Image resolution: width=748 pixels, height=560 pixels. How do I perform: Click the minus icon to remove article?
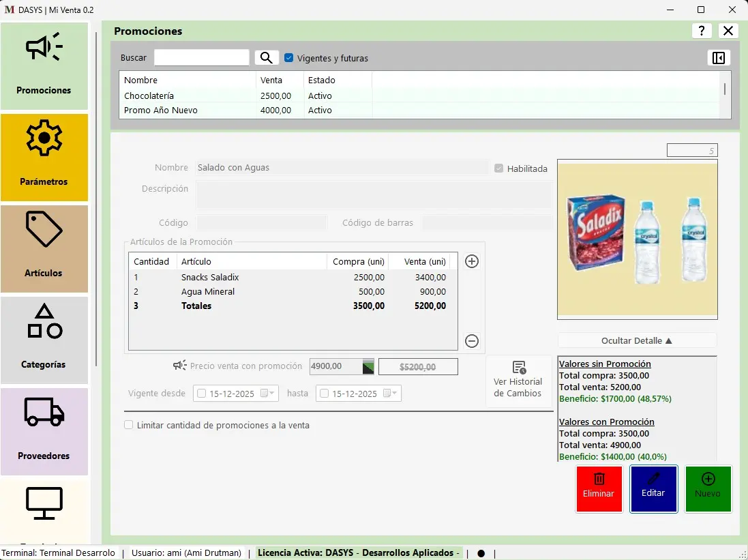tap(471, 341)
